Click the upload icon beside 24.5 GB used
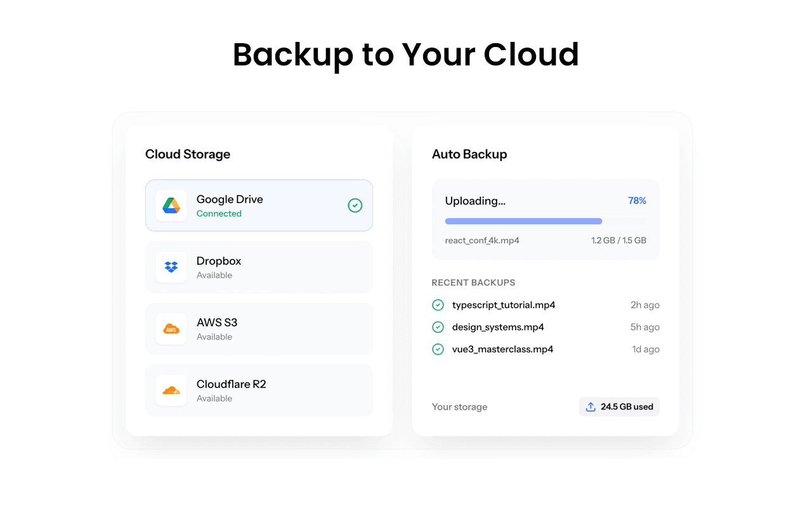Image resolution: width=812 pixels, height=508 pixels. 591,407
